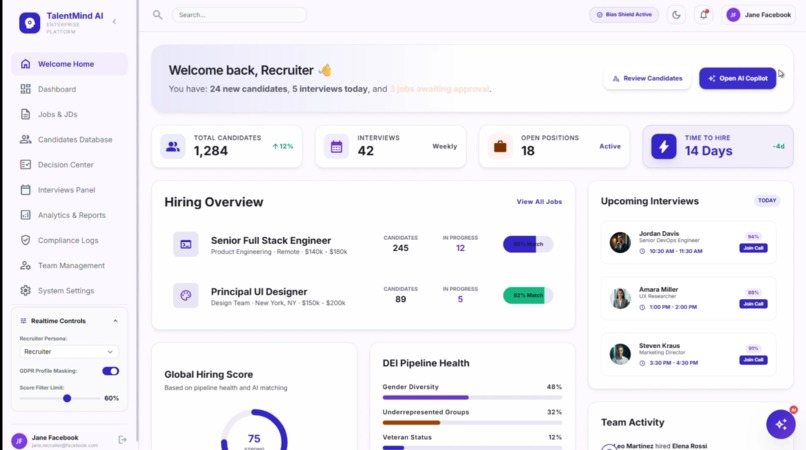This screenshot has width=806, height=450.
Task: Toggle dark mode with the moon icon
Action: pos(676,15)
